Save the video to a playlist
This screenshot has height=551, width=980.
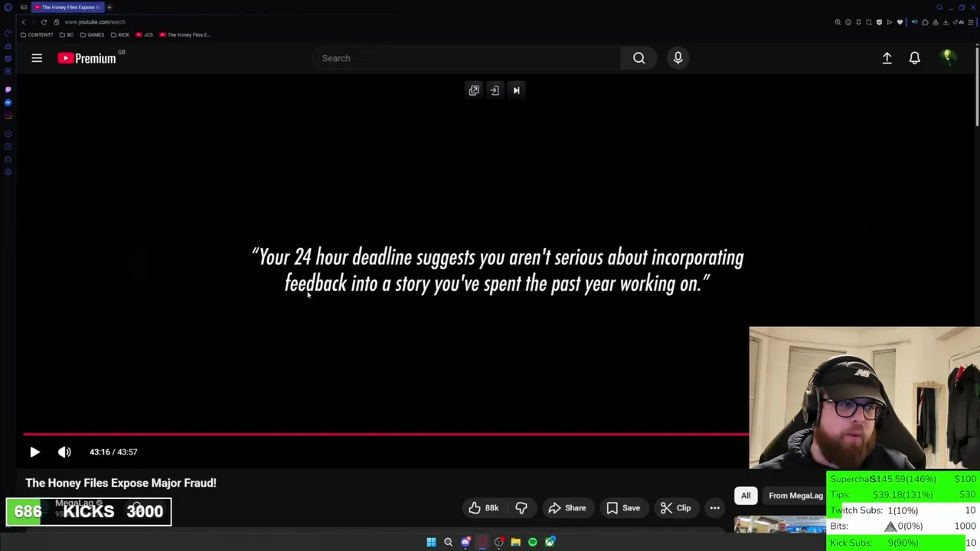622,508
